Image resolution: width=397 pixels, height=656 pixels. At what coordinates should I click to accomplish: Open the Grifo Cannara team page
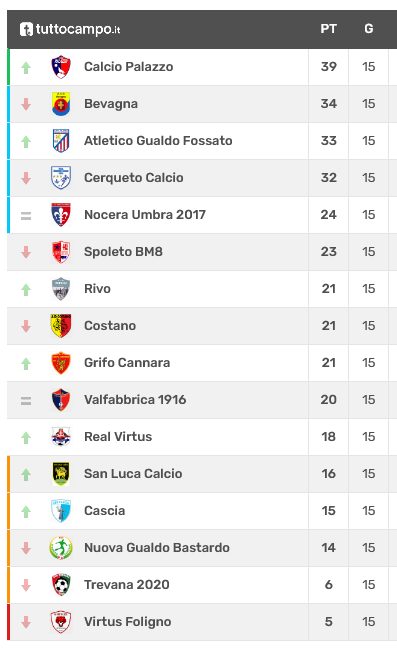tap(127, 363)
